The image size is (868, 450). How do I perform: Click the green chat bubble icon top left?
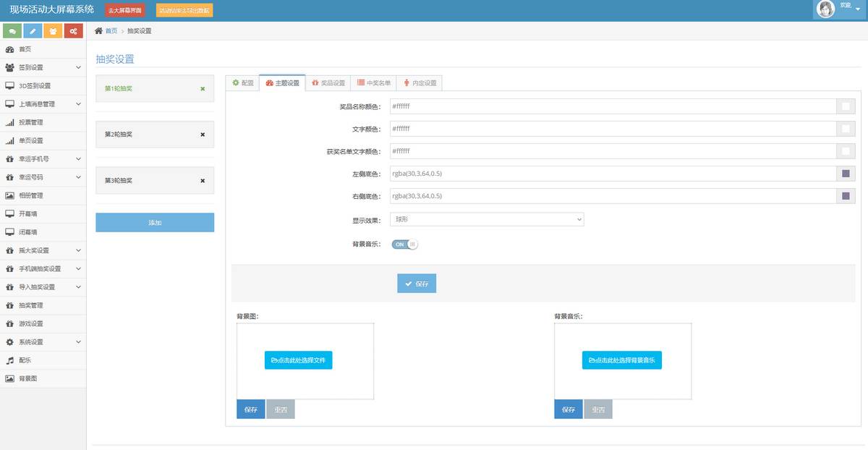(10, 30)
